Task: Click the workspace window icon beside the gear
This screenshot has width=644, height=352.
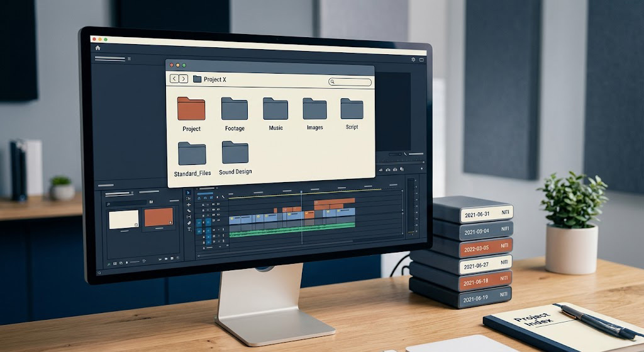Action: pos(421,60)
